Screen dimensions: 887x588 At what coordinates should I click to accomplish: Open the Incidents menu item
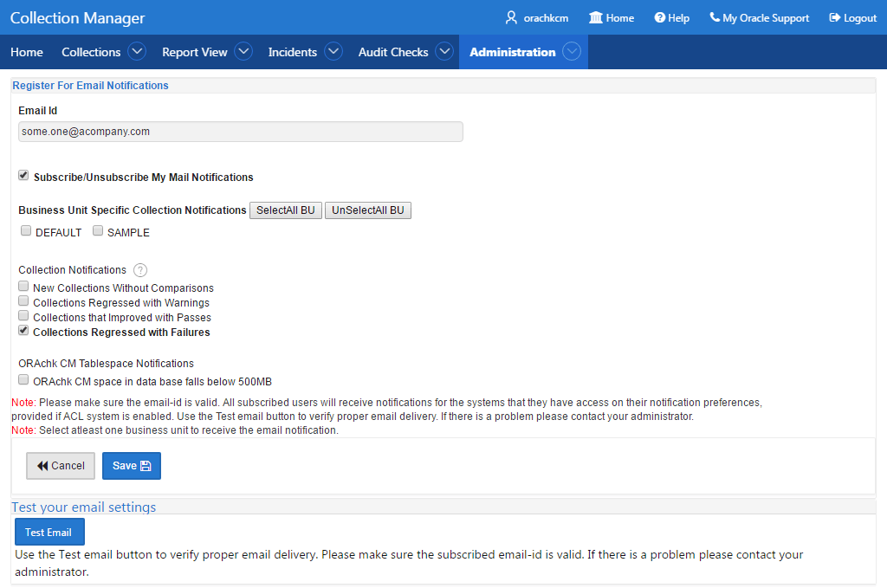click(293, 52)
